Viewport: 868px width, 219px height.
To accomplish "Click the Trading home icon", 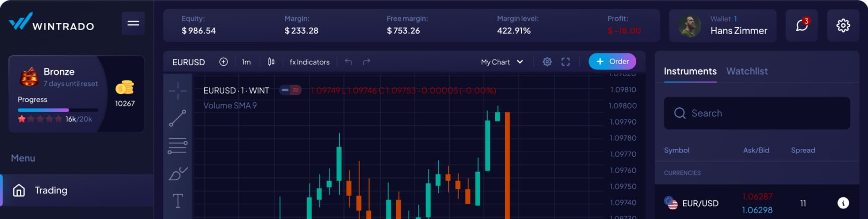I will (19, 190).
